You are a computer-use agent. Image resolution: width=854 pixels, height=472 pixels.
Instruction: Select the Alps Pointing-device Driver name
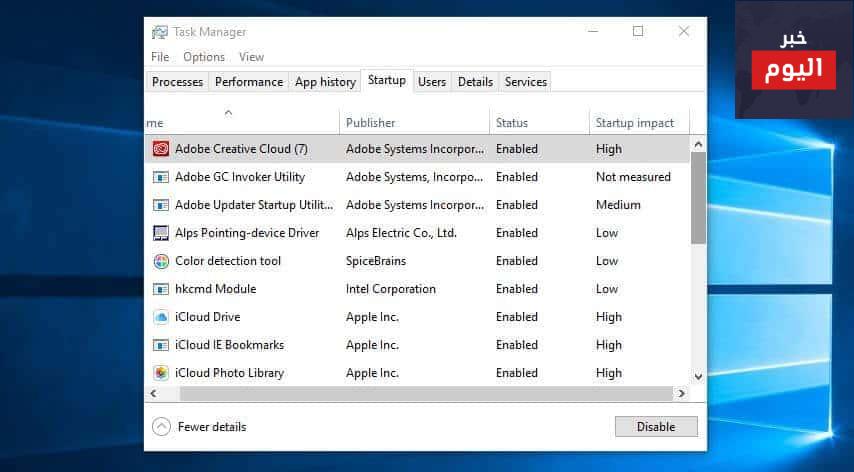(247, 233)
